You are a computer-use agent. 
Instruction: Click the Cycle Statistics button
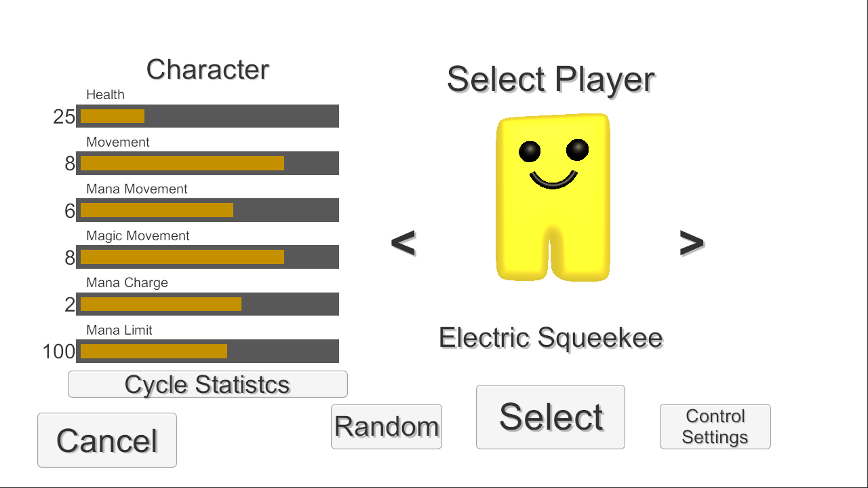click(x=208, y=384)
